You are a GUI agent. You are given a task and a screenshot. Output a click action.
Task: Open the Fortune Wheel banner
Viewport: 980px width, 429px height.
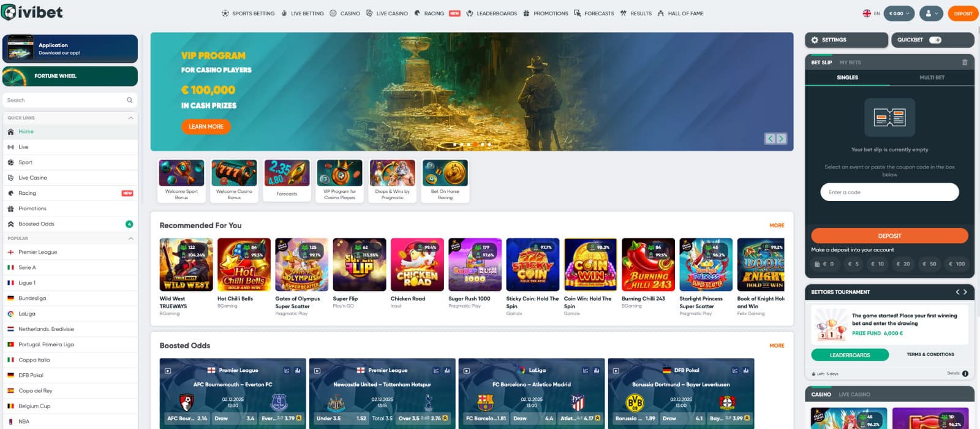click(70, 76)
